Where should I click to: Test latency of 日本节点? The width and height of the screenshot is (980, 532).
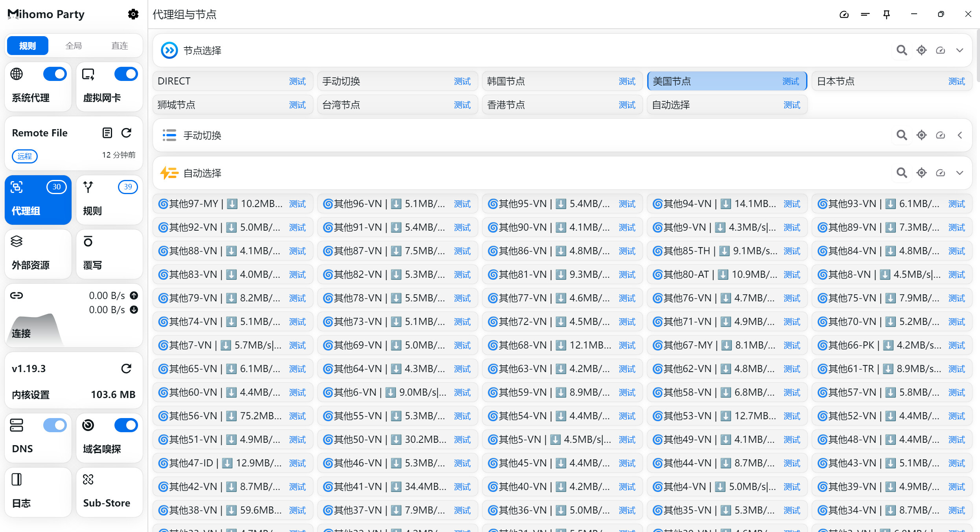click(956, 81)
